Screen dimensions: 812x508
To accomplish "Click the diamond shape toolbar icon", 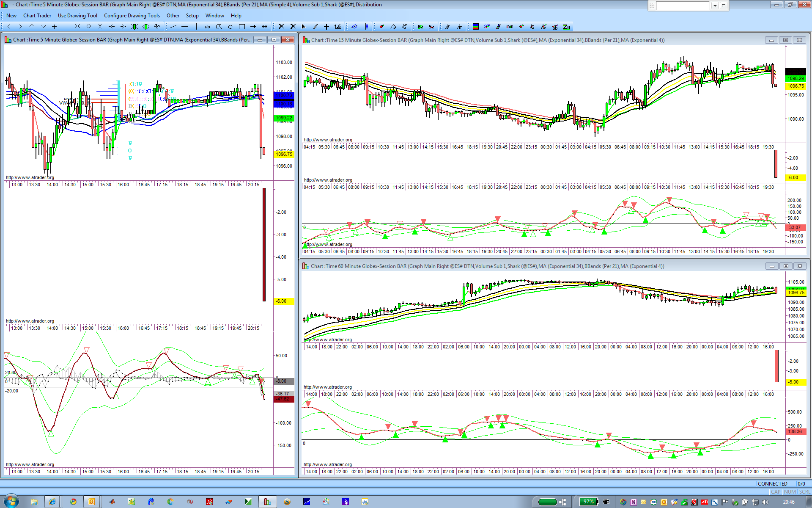I will tap(88, 27).
